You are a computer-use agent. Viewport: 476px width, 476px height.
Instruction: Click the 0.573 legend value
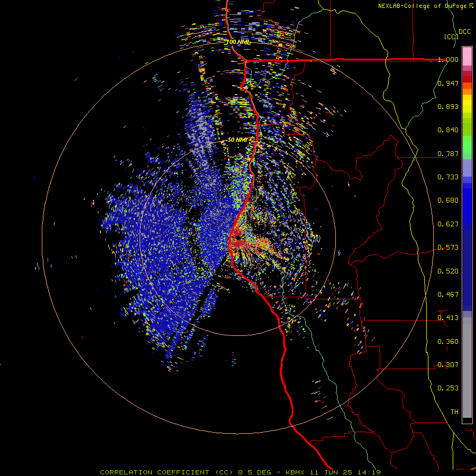point(448,248)
